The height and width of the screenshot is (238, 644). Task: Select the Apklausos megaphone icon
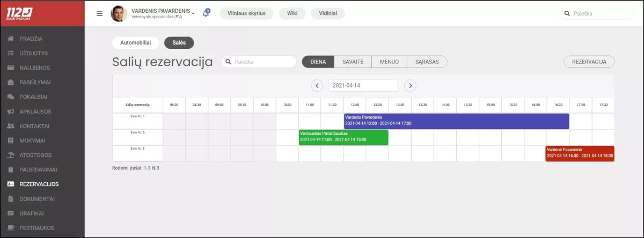pos(11,112)
